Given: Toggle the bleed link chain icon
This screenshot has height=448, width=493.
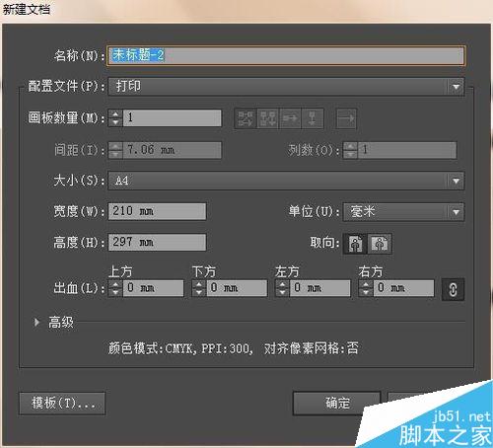Looking at the screenshot, I should (x=453, y=289).
